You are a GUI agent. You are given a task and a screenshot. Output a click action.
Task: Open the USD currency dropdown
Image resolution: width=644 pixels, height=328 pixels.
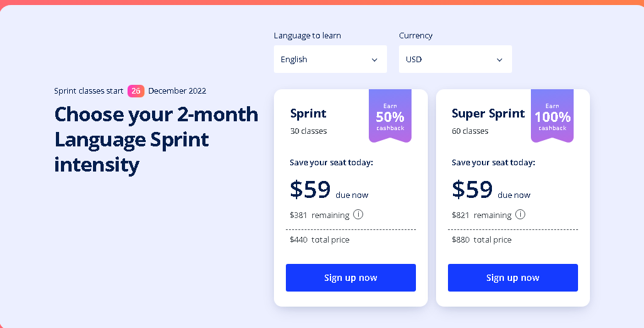coord(455,59)
